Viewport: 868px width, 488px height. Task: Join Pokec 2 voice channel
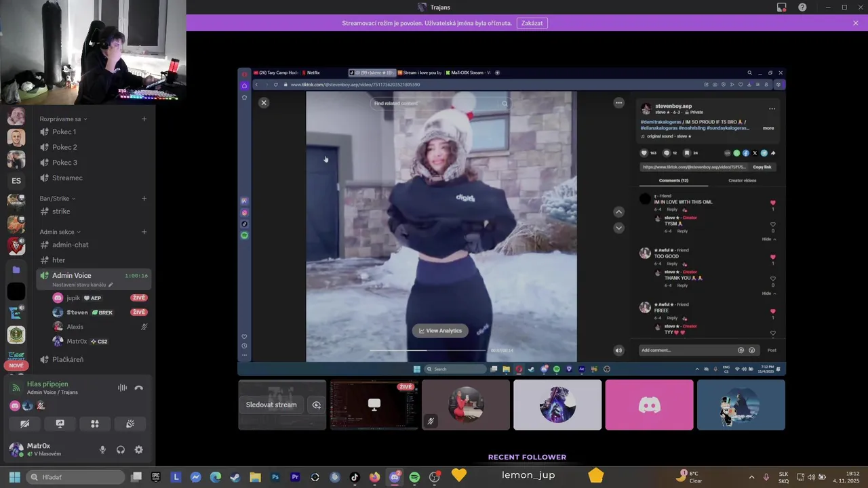click(x=94, y=147)
